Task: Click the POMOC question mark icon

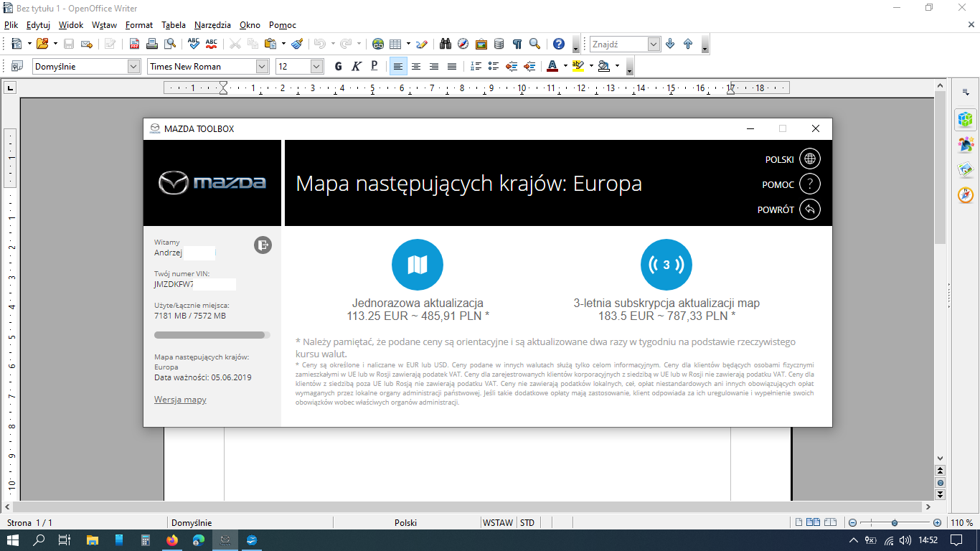Action: (809, 184)
